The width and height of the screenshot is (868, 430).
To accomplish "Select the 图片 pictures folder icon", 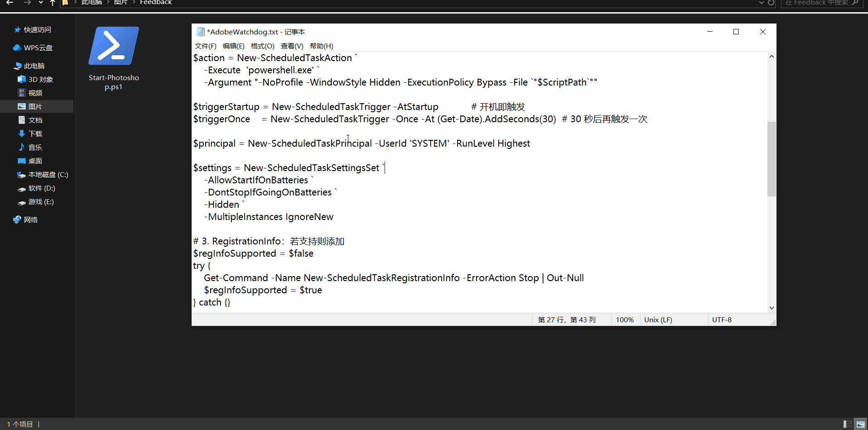I will 22,106.
